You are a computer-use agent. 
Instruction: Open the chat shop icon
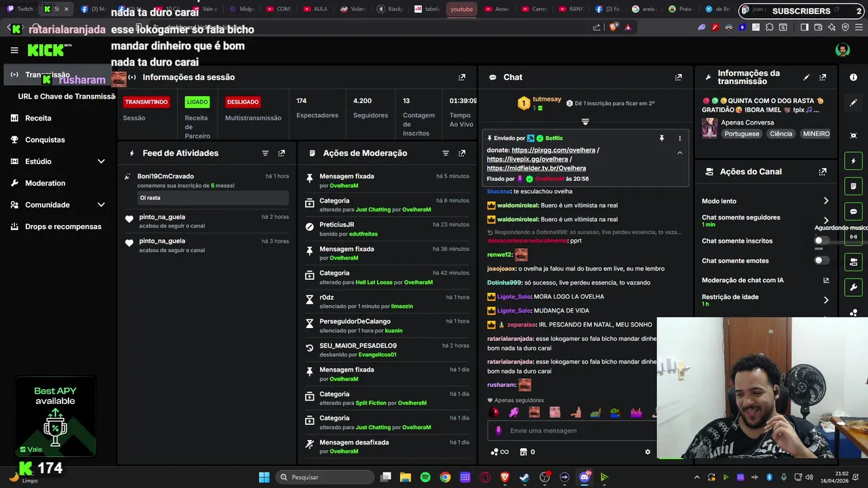[523, 452]
